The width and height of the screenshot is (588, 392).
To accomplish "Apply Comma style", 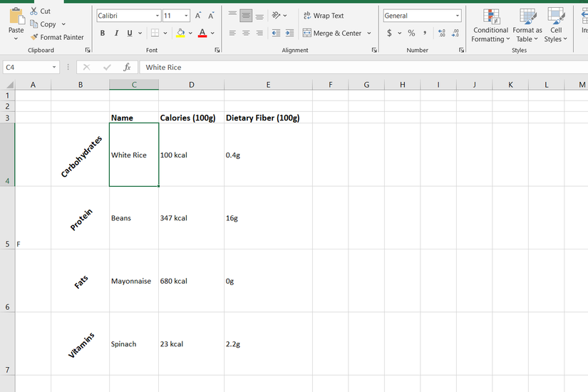I will [x=425, y=33].
